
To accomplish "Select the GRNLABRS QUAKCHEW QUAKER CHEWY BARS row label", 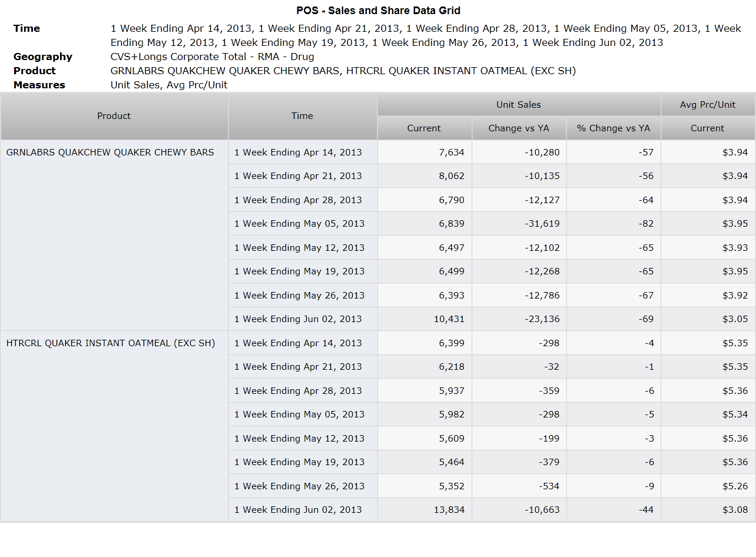I will (110, 152).
